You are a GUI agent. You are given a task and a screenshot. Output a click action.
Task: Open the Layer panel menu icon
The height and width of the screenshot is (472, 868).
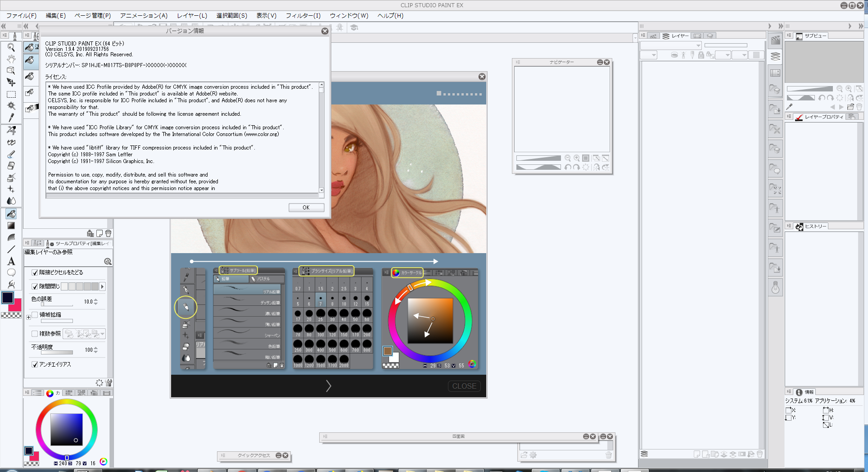643,36
